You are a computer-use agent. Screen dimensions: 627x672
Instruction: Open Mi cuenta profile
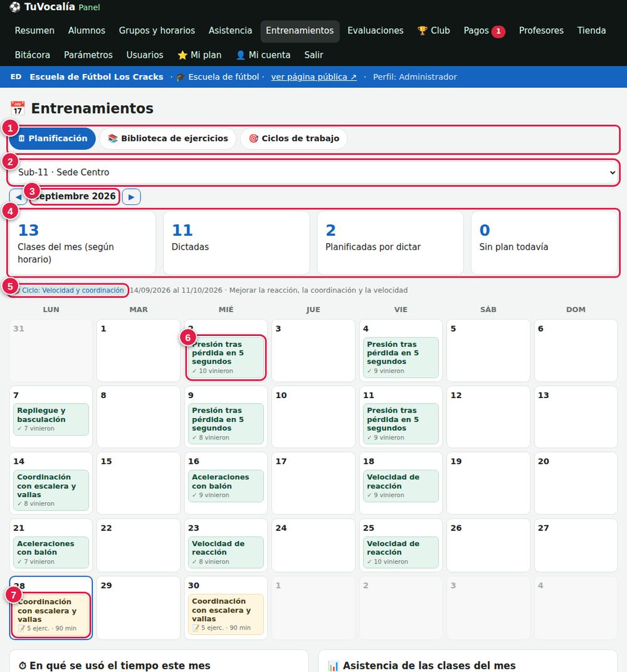[263, 55]
